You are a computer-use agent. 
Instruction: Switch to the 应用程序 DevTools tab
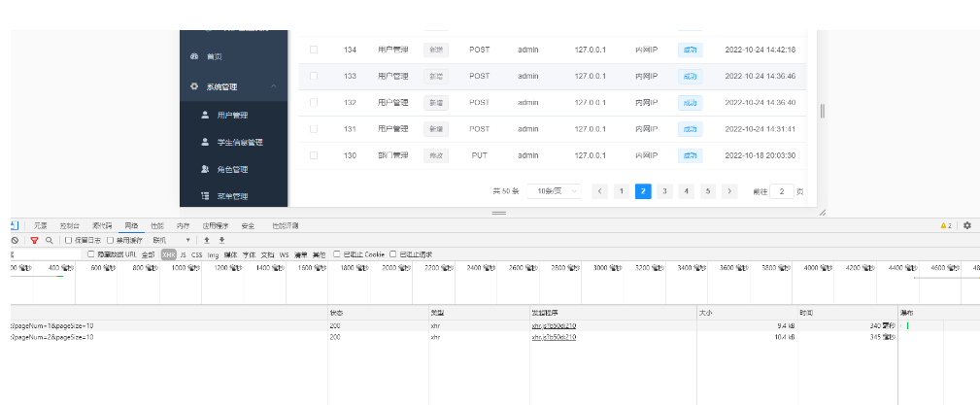point(216,225)
